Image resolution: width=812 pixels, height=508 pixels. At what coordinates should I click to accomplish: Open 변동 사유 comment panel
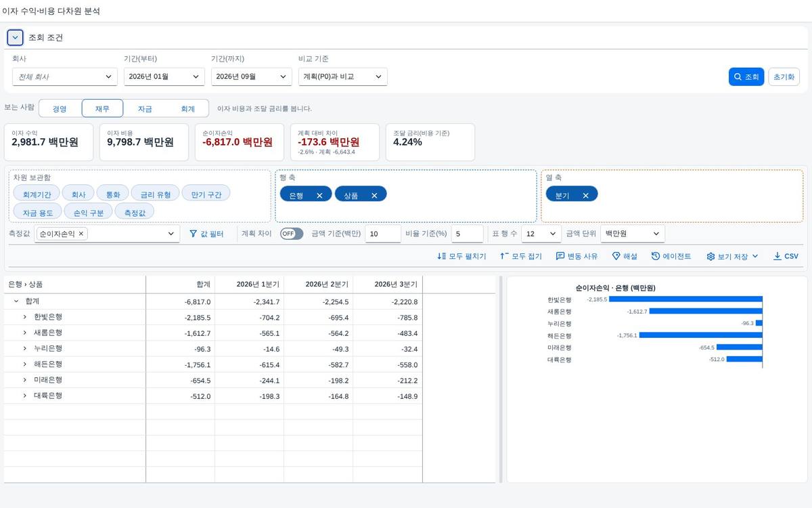pyautogui.click(x=577, y=256)
